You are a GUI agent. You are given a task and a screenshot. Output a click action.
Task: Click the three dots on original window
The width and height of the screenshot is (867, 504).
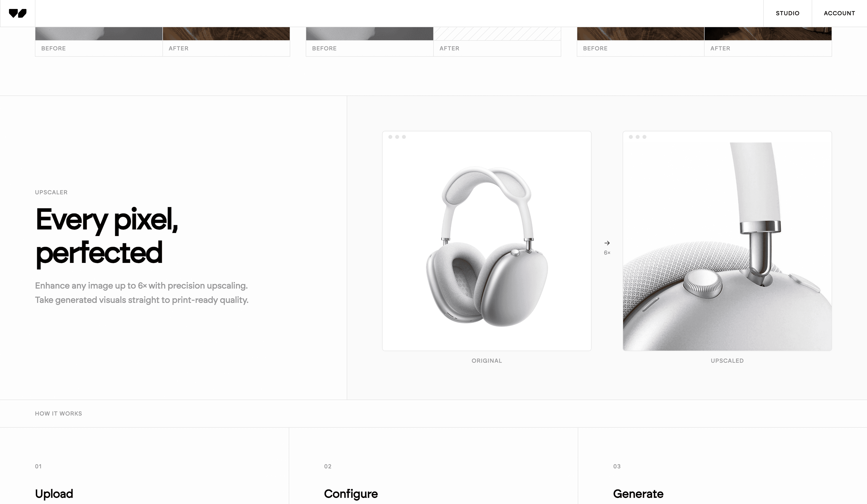tap(397, 137)
